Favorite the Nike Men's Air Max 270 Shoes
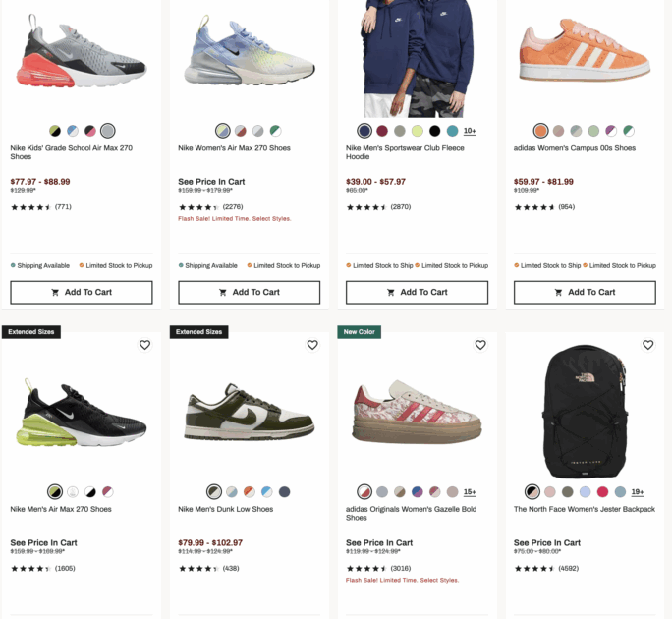The image size is (672, 619). [144, 345]
